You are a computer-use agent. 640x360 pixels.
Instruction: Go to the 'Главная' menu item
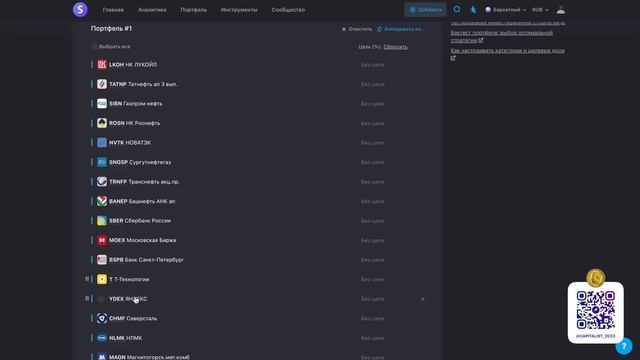113,10
